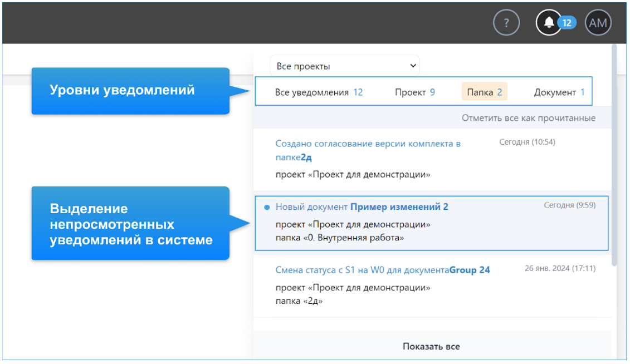
Task: Open "Создано согласование версии комплекта" notification
Action: pos(368,144)
